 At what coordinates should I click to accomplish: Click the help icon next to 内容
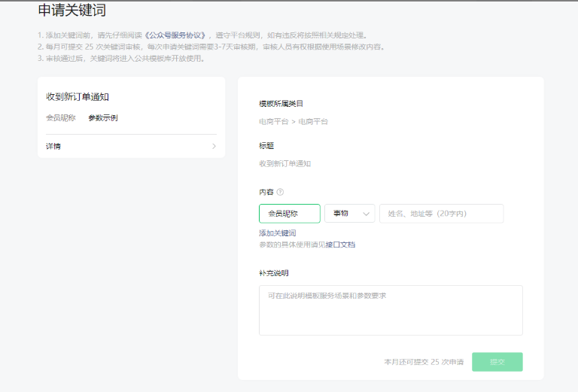pos(280,192)
